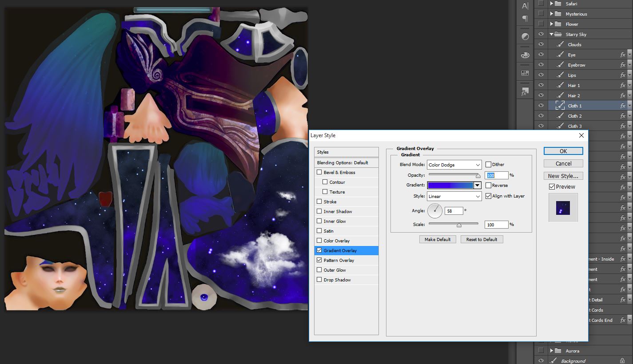Select Pattern Overlay in the styles list
This screenshot has height=364, width=633.
(339, 260)
